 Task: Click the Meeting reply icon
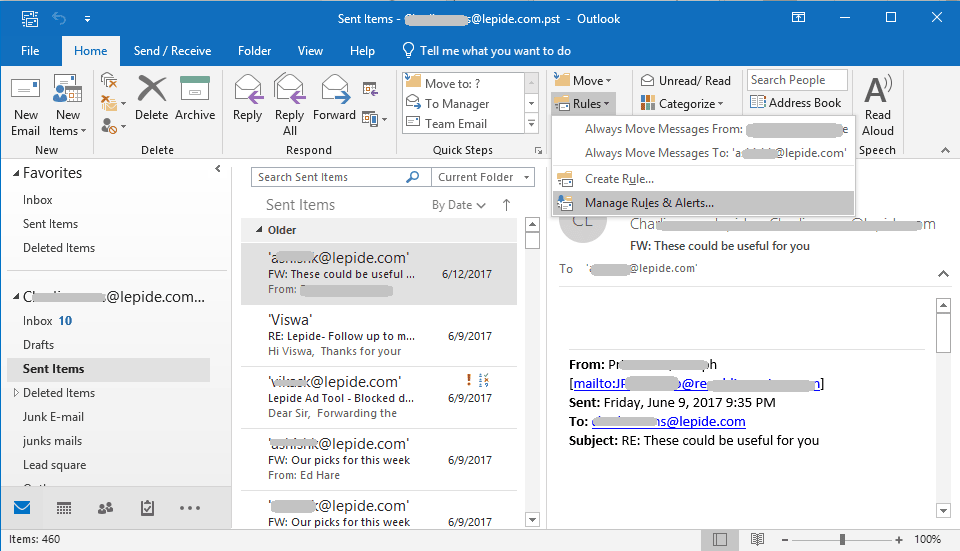(x=370, y=89)
